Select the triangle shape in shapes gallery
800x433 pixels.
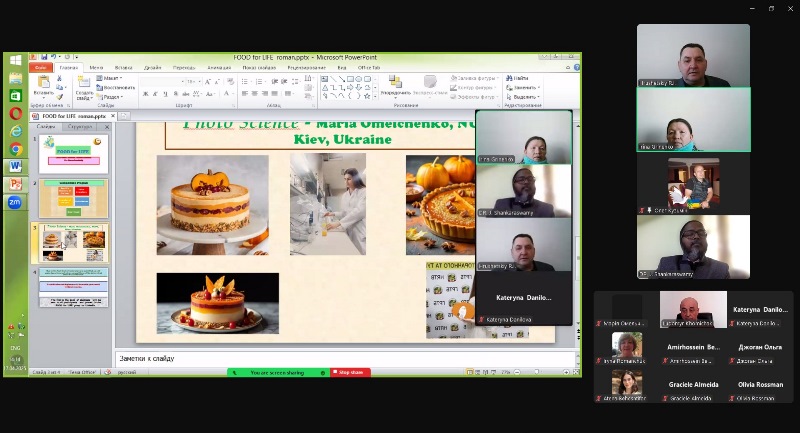[x=325, y=88]
